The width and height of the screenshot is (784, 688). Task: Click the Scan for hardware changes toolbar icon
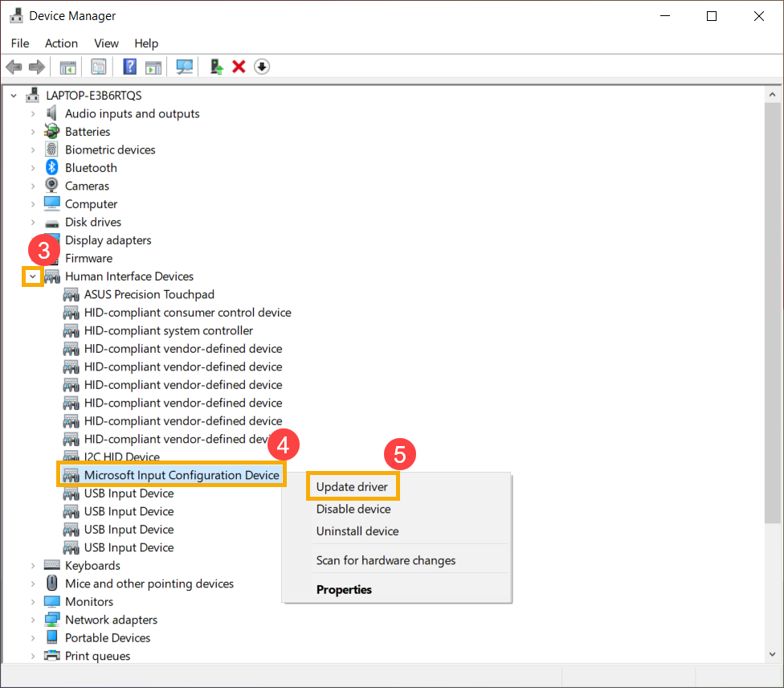[x=186, y=67]
